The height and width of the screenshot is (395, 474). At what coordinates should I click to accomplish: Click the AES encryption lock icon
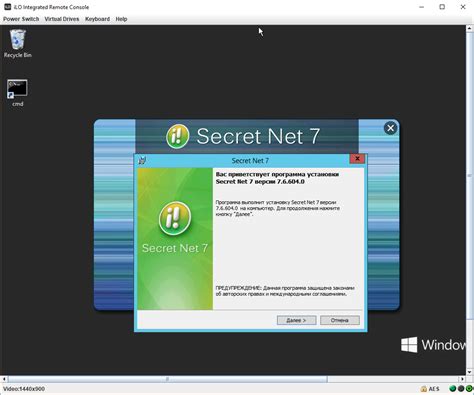(x=424, y=389)
